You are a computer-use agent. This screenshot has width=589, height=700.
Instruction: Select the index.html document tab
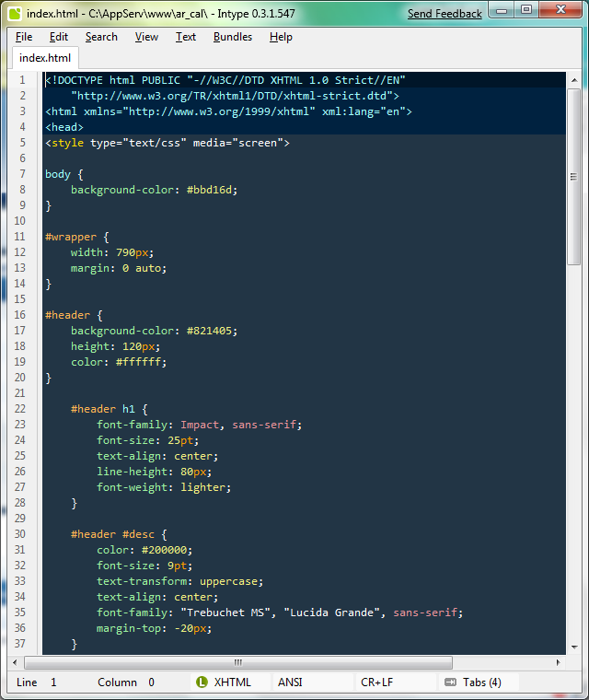[x=45, y=58]
